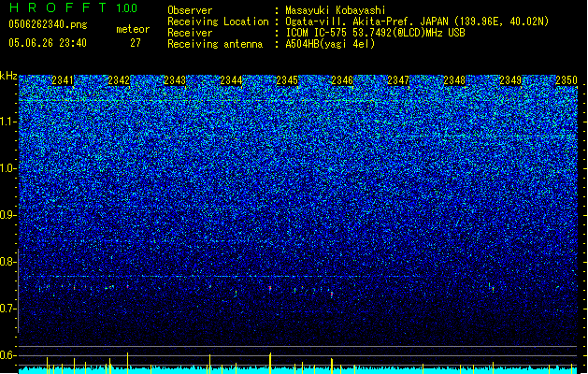
Task: Click the Receiver field label
Action: pos(190,33)
